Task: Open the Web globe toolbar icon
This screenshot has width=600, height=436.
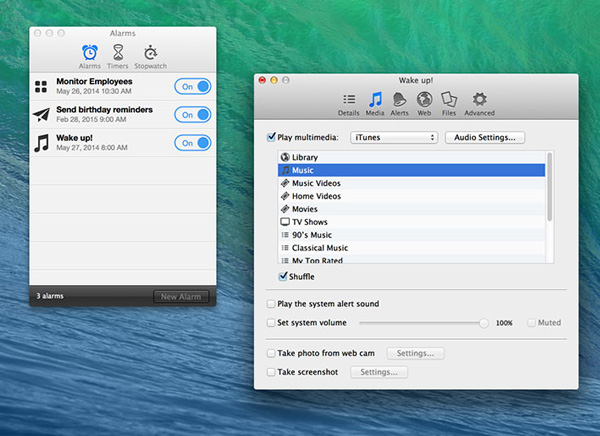Action: pyautogui.click(x=424, y=100)
